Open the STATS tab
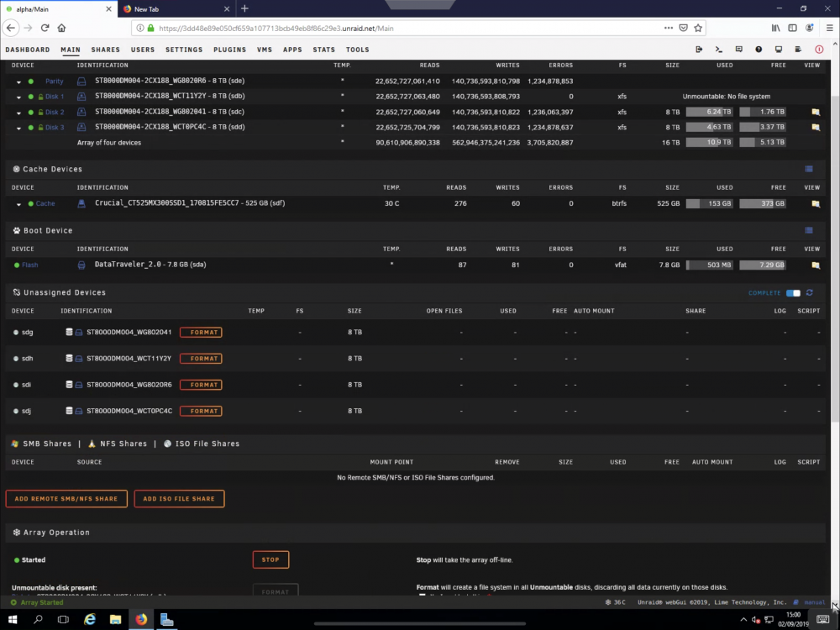Viewport: 840px width, 630px height. pyautogui.click(x=324, y=50)
